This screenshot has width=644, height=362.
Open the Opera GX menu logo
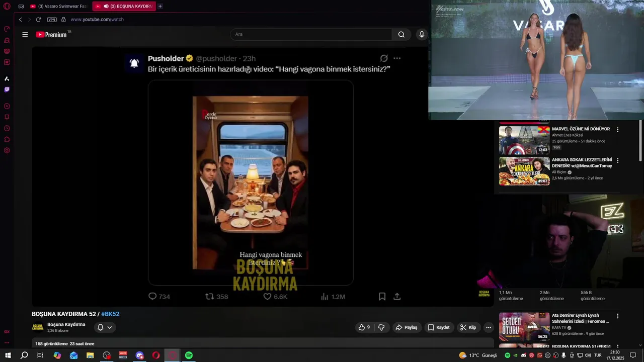click(7, 6)
